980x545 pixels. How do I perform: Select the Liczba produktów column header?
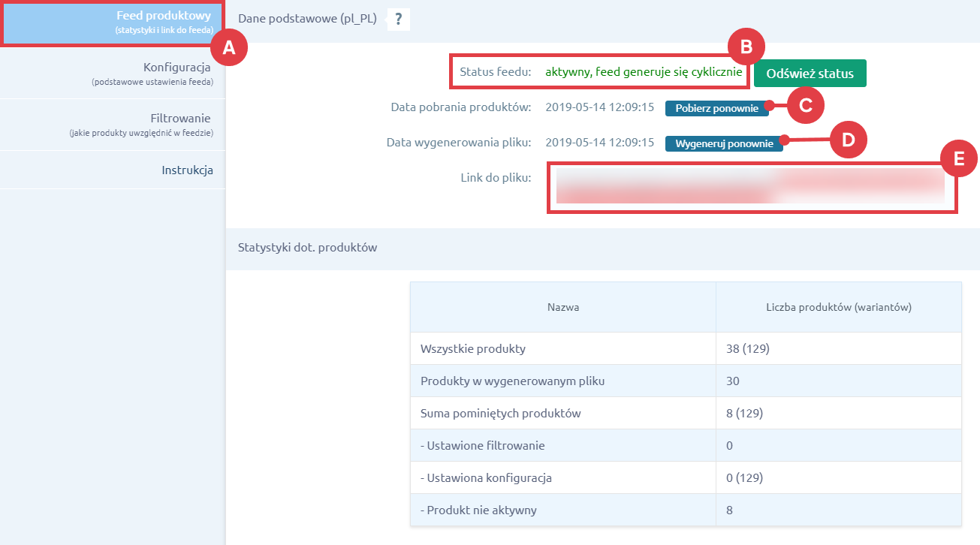(x=838, y=306)
